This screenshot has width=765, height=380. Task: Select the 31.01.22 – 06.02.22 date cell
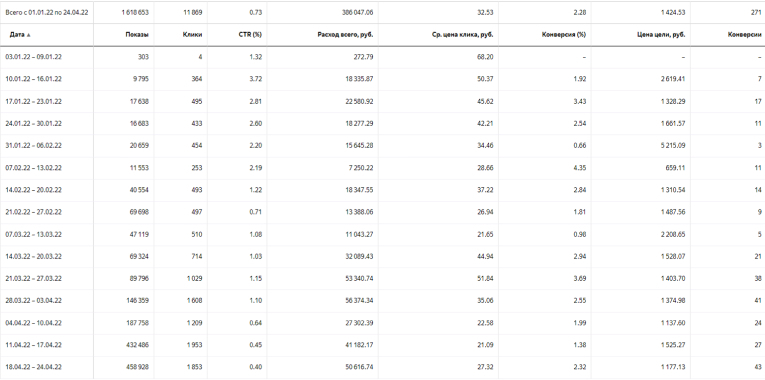point(34,145)
